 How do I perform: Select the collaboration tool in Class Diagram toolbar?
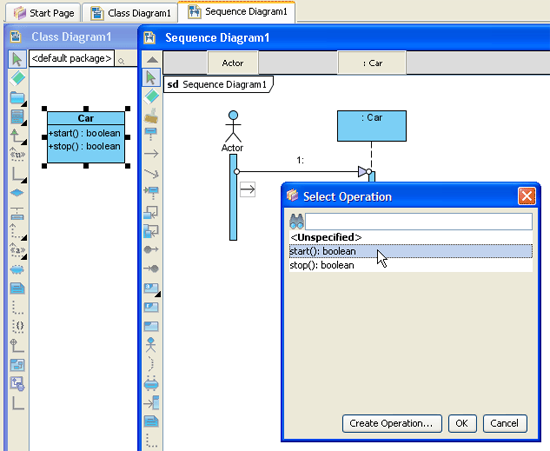click(17, 270)
